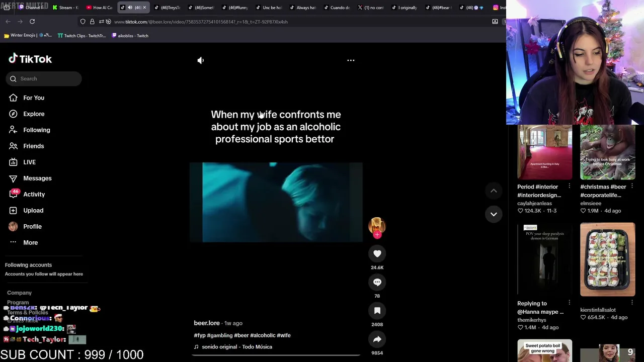Open comments via the speech bubble icon
This screenshot has height=362, width=644.
[377, 283]
